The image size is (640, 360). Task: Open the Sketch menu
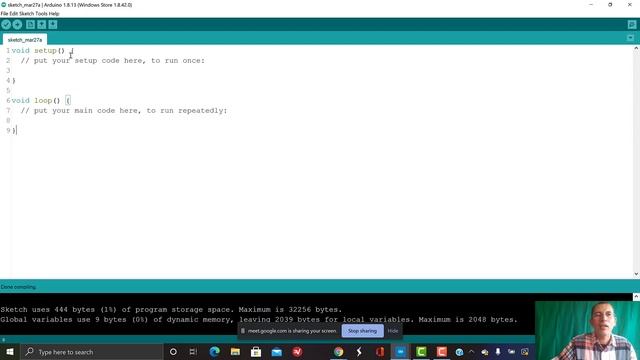pos(27,13)
